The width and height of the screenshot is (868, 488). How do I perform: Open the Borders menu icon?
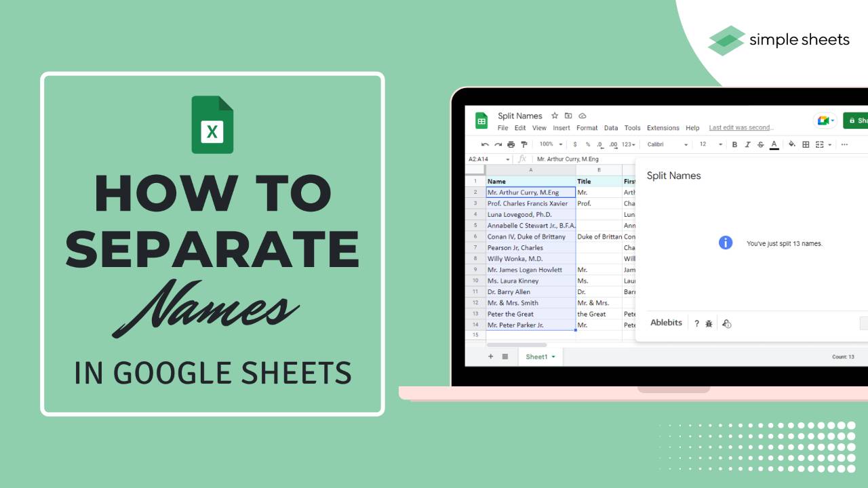click(x=806, y=144)
